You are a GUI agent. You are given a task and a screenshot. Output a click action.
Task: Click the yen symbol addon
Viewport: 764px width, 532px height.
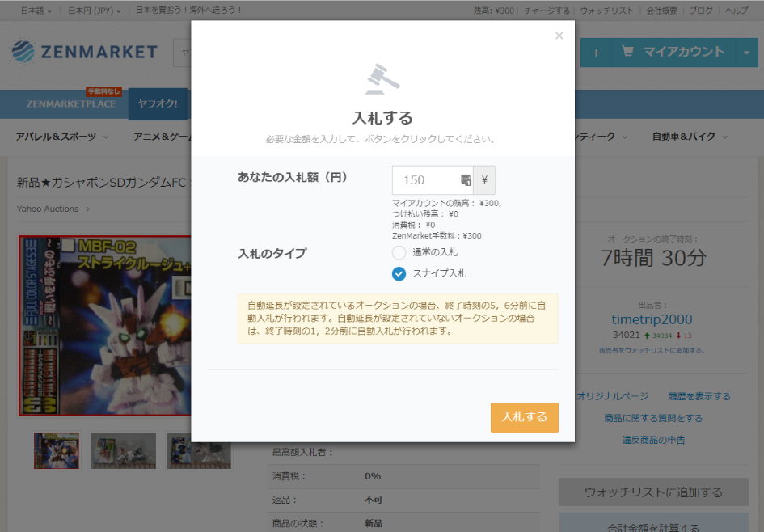(x=484, y=179)
